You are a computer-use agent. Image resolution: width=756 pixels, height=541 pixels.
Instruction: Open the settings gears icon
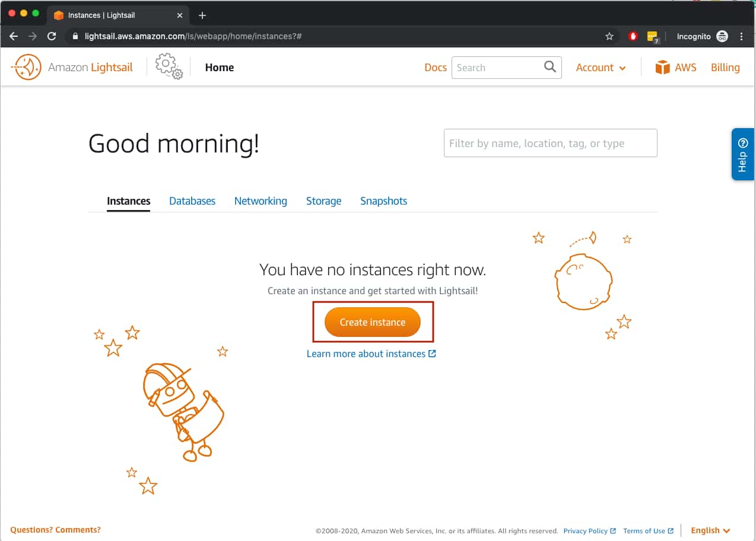(x=169, y=66)
